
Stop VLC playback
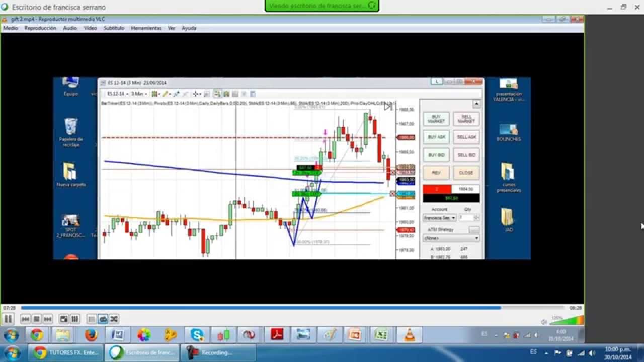(x=36, y=319)
